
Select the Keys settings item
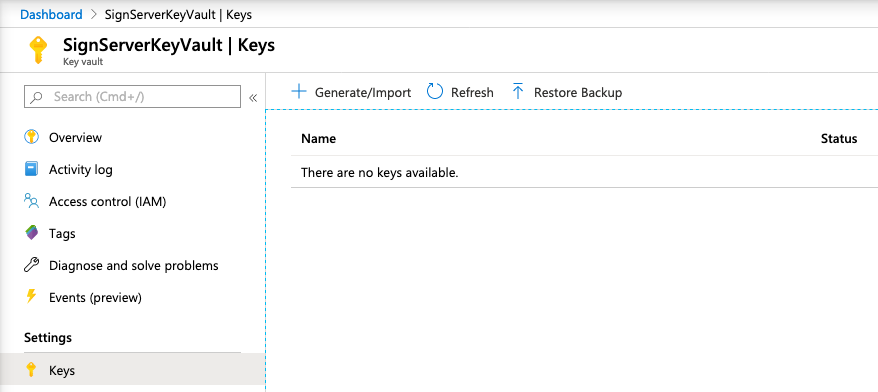132,370
